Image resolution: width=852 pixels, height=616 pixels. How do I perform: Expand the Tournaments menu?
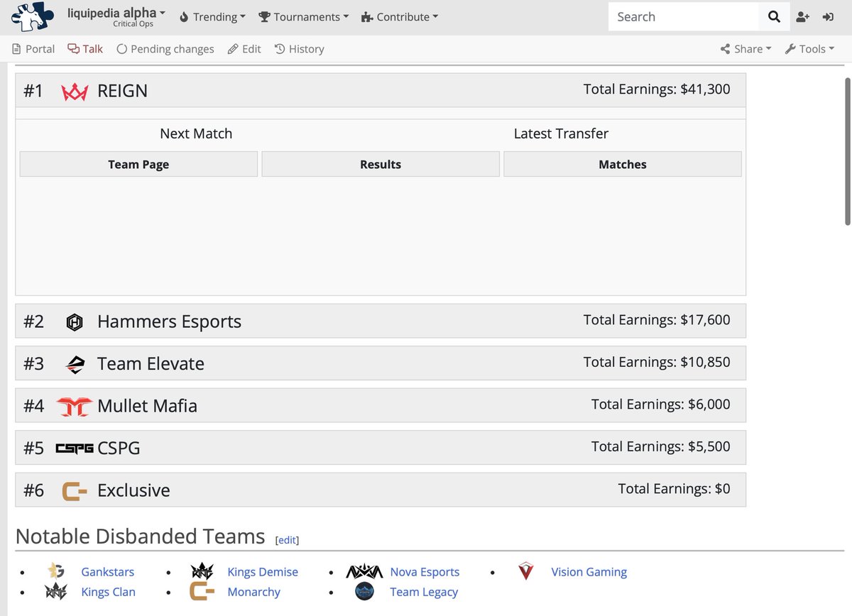(303, 17)
